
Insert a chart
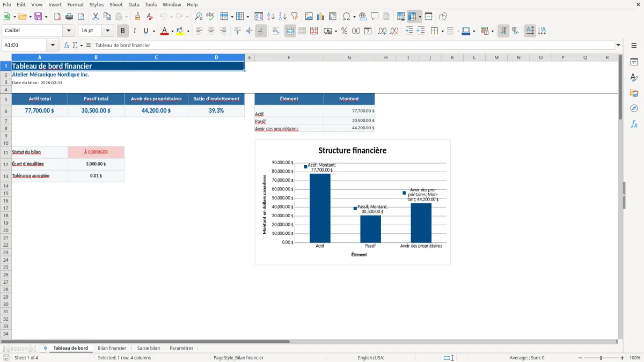(321, 17)
